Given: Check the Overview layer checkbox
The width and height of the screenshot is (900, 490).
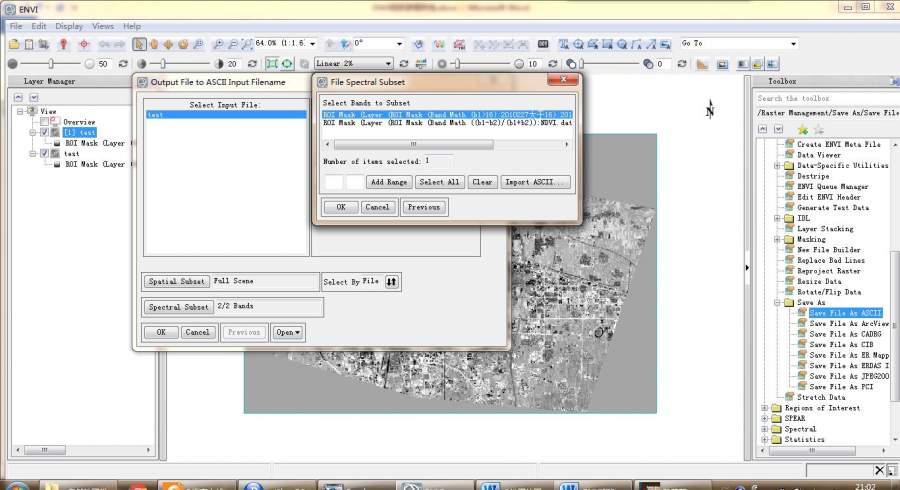Looking at the screenshot, I should [44, 122].
